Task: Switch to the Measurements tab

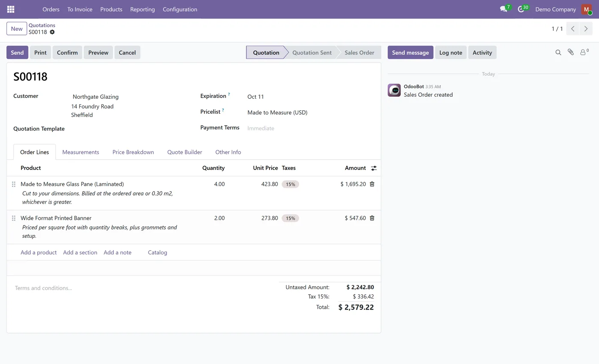Action: click(80, 152)
